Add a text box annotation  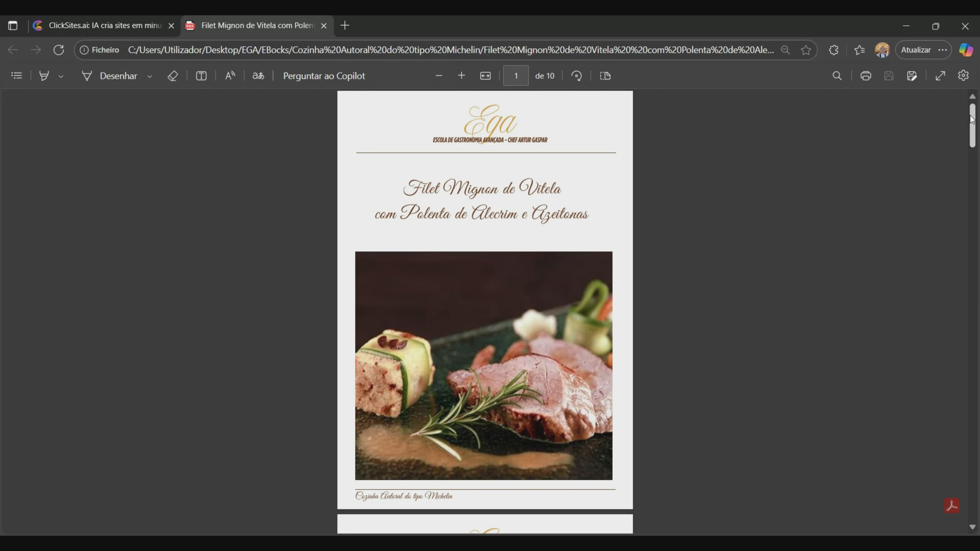click(201, 76)
